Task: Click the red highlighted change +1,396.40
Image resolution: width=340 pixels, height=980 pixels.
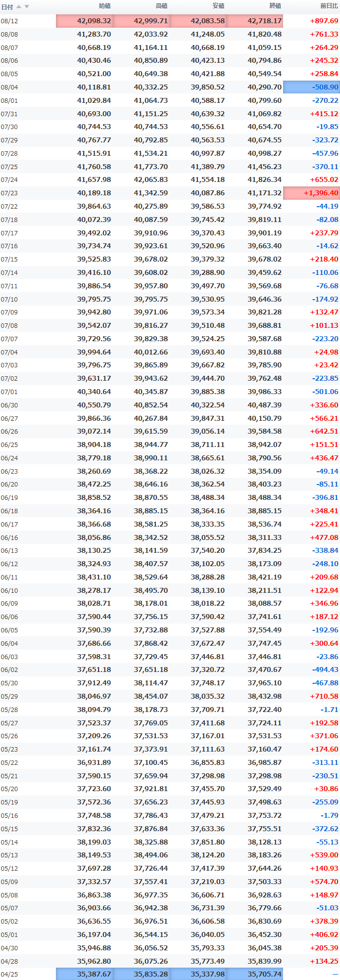Action: [311, 193]
